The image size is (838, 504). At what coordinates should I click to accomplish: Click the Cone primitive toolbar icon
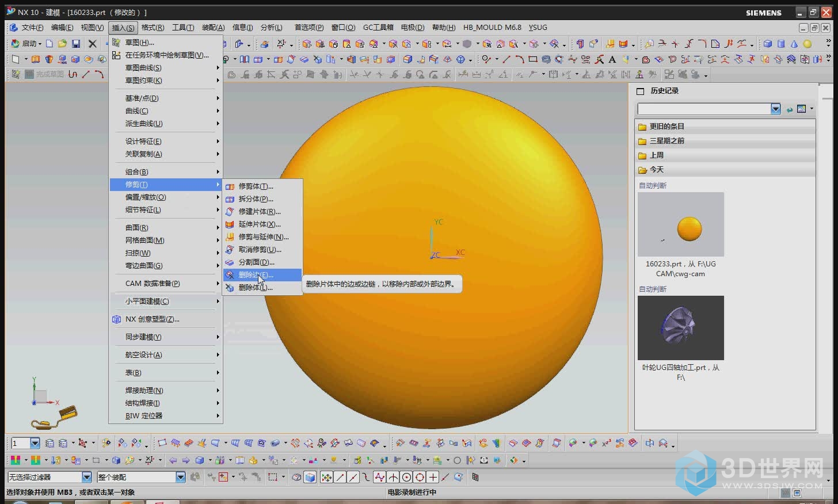794,44
